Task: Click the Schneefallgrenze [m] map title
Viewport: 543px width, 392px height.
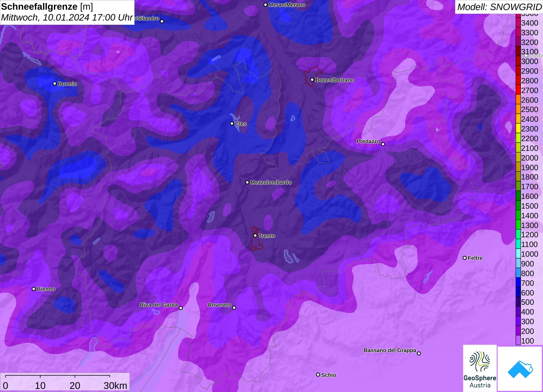Action: 47,7
